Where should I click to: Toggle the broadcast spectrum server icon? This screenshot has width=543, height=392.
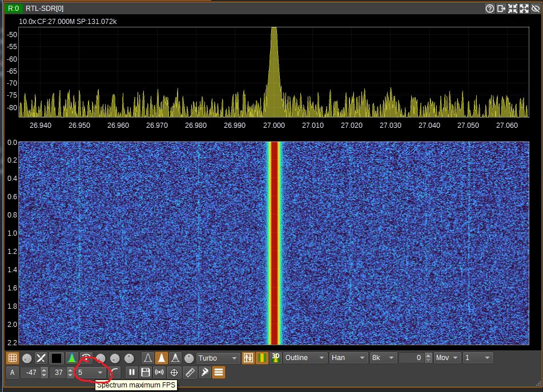(159, 373)
